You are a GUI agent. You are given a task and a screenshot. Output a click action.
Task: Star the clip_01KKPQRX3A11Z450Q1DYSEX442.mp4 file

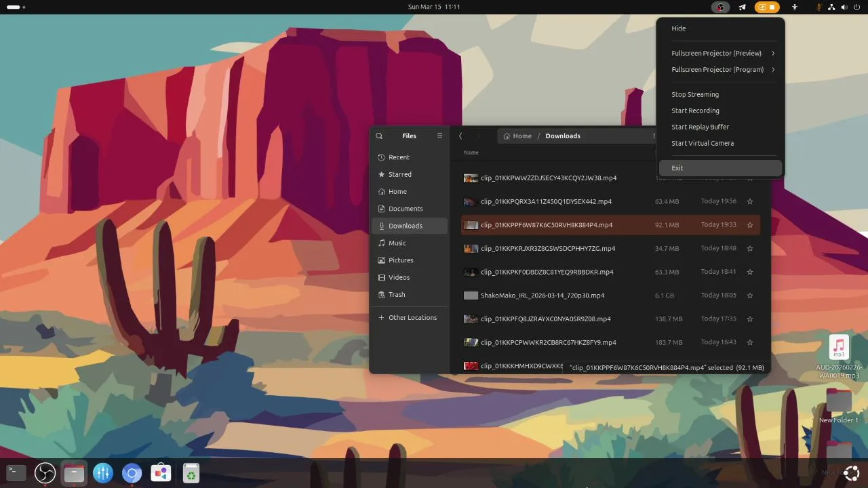pos(750,201)
